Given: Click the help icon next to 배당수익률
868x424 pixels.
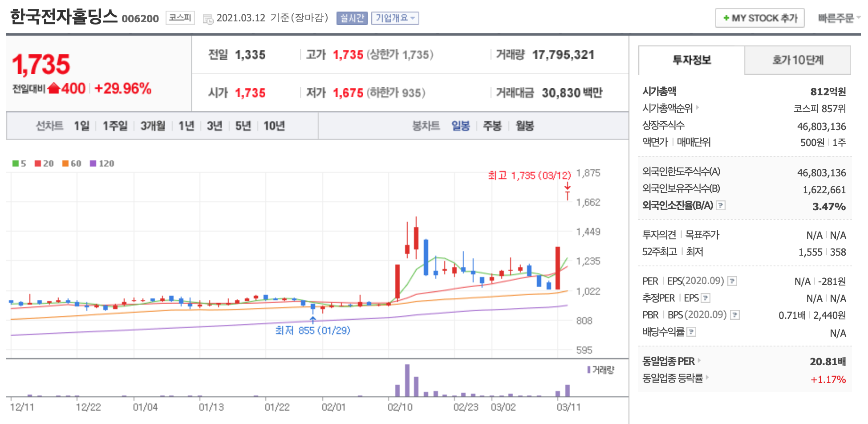Looking at the screenshot, I should point(691,332).
